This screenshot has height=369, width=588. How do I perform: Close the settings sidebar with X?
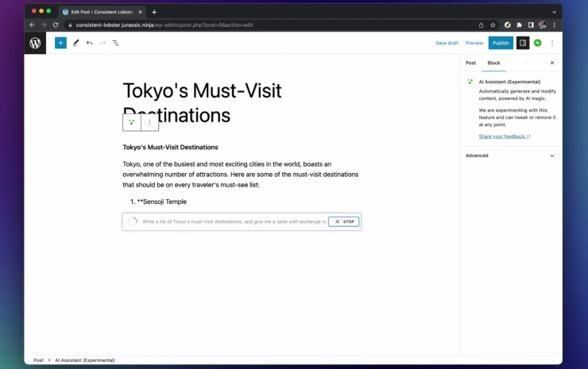pyautogui.click(x=552, y=63)
